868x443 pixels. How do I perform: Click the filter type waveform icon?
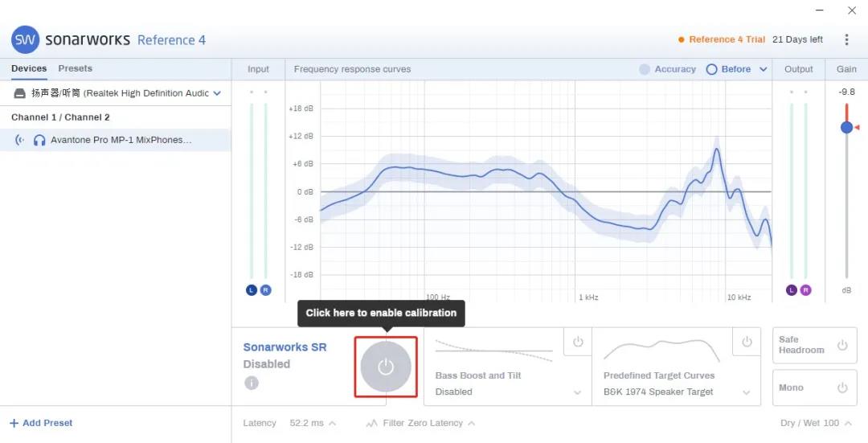[x=371, y=423]
